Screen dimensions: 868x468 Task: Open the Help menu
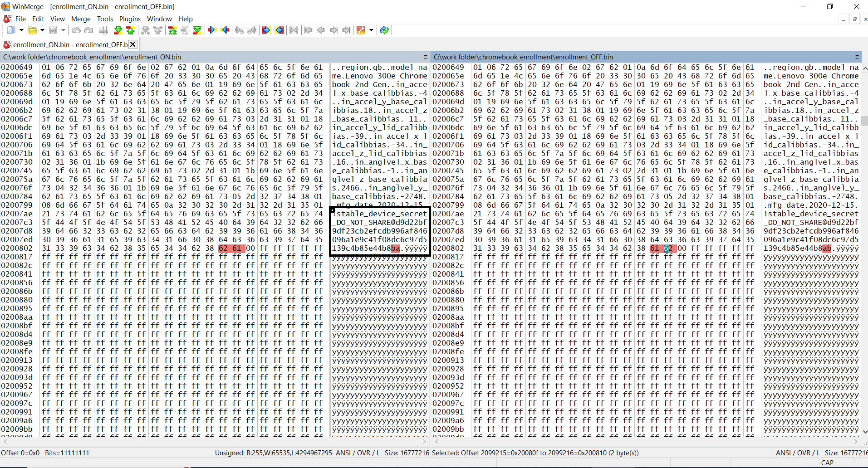pyautogui.click(x=186, y=19)
